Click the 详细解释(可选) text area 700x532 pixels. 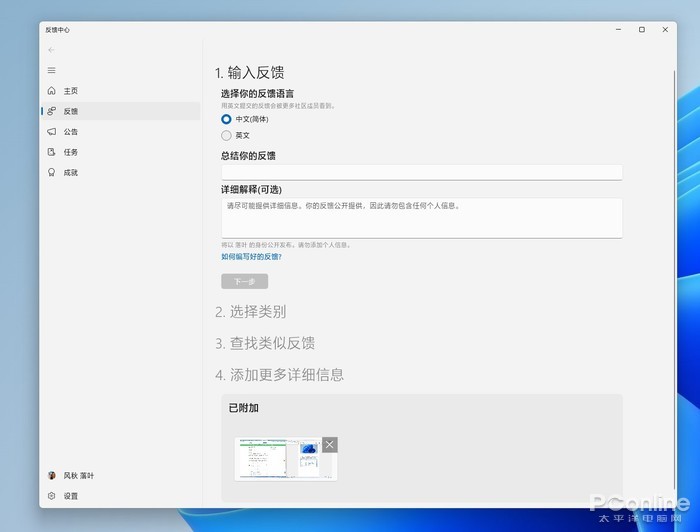[x=421, y=217]
